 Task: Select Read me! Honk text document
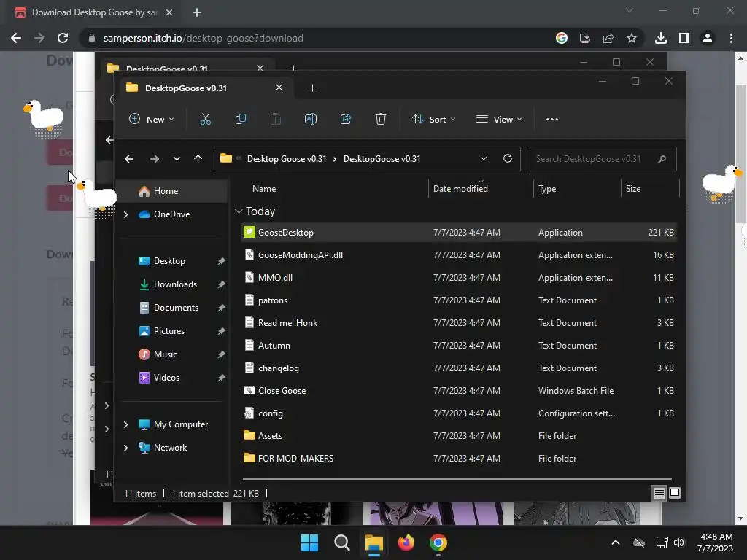(x=458, y=323)
